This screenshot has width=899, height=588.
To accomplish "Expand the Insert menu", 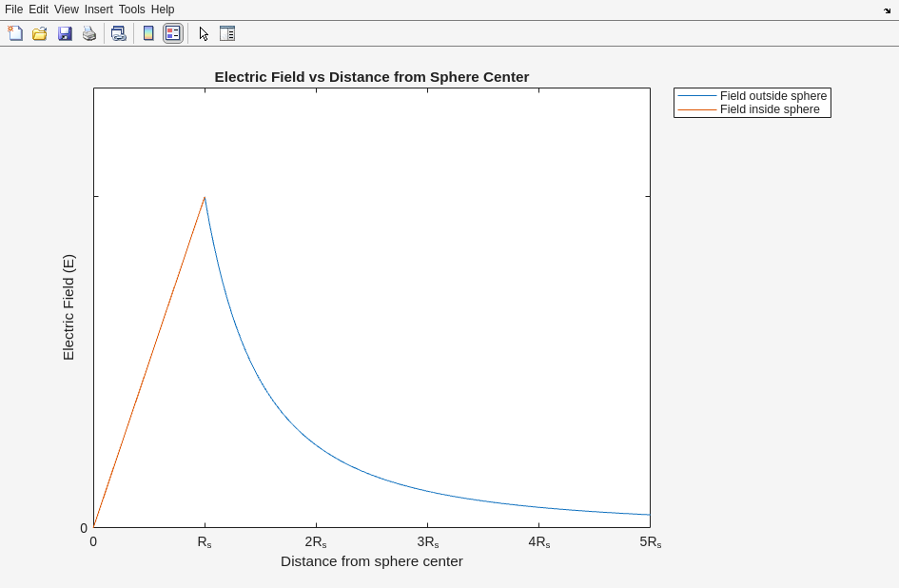I will (x=99, y=10).
